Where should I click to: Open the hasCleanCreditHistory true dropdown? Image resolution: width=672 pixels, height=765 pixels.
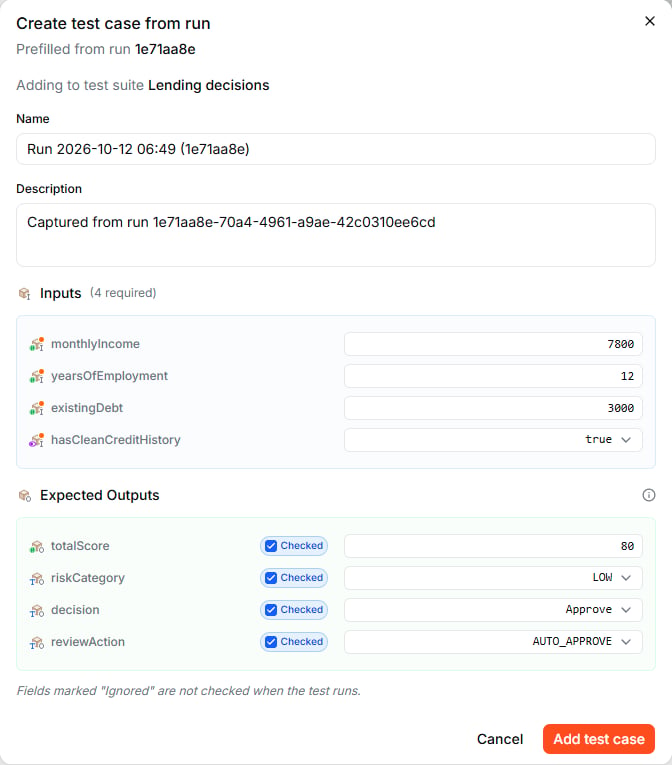point(493,440)
